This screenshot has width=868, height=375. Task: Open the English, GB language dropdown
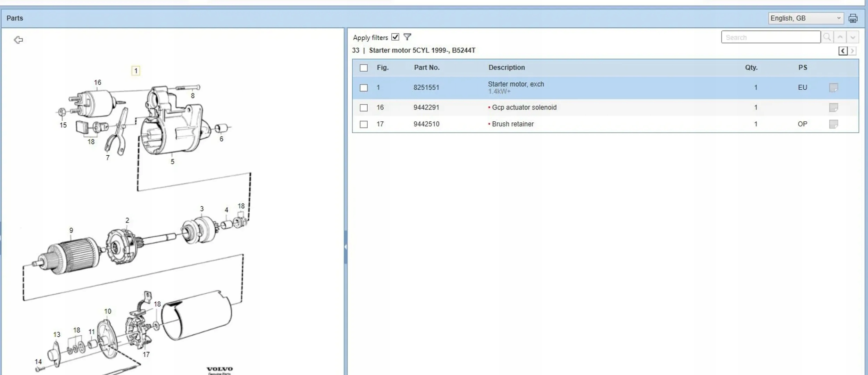coord(806,18)
